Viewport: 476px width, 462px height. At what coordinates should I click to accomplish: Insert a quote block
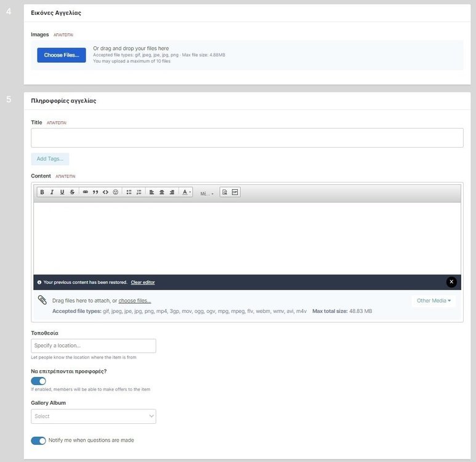[95, 192]
